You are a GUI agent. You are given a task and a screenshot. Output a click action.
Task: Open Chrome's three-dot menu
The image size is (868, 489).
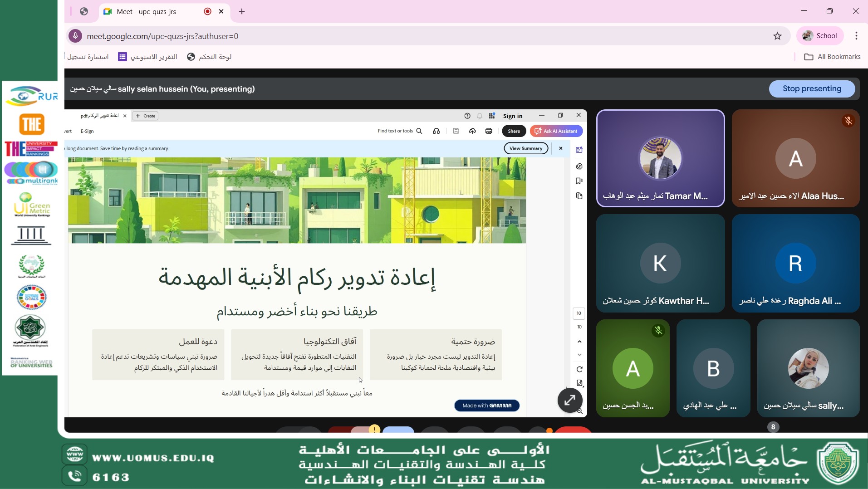point(856,36)
